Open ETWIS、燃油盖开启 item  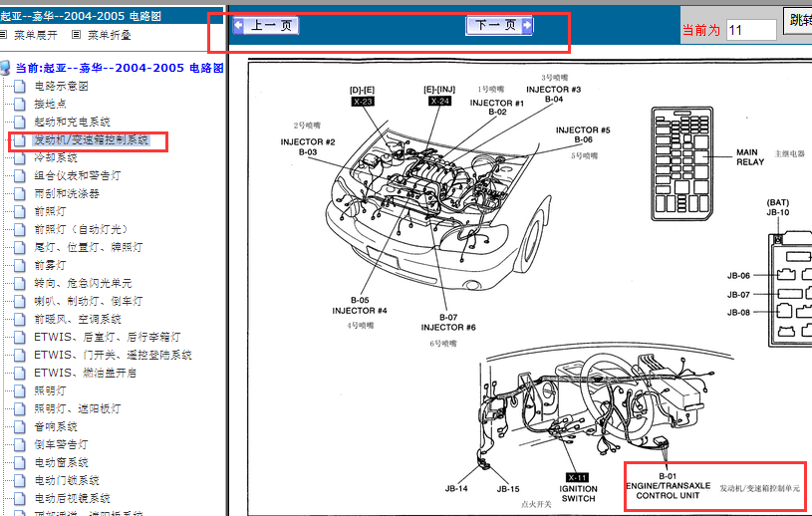pos(85,373)
